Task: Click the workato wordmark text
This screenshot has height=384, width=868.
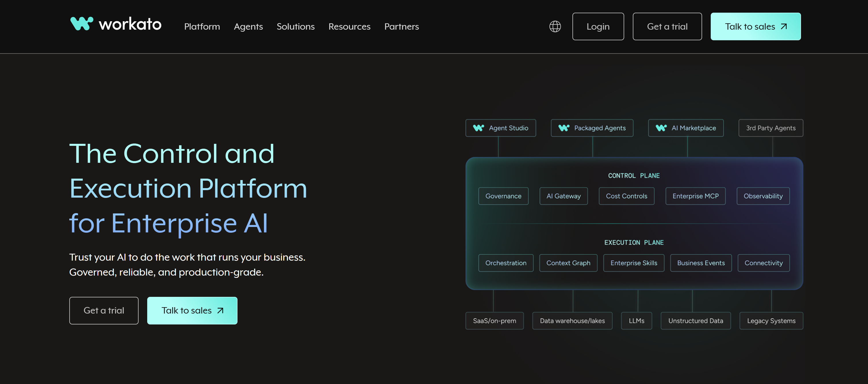Action: [x=130, y=24]
